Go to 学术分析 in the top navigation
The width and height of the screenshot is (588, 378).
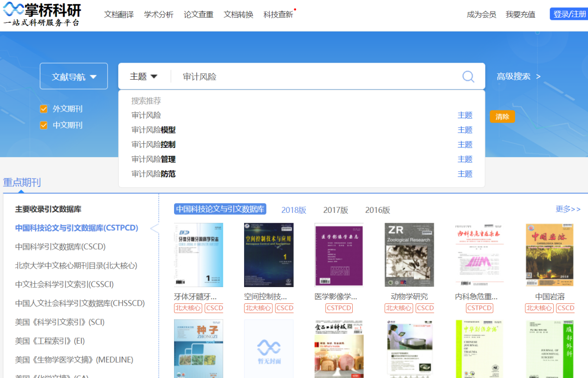pyautogui.click(x=159, y=14)
